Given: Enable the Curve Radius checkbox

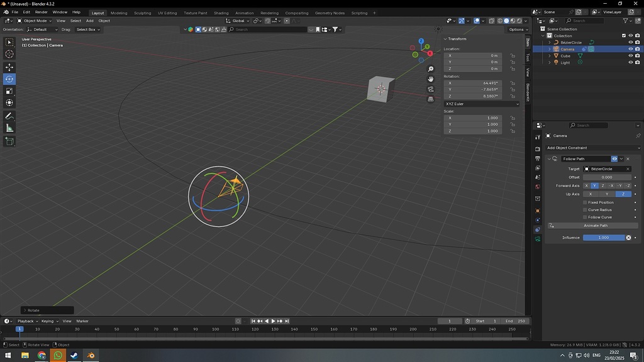Looking at the screenshot, I should point(586,210).
